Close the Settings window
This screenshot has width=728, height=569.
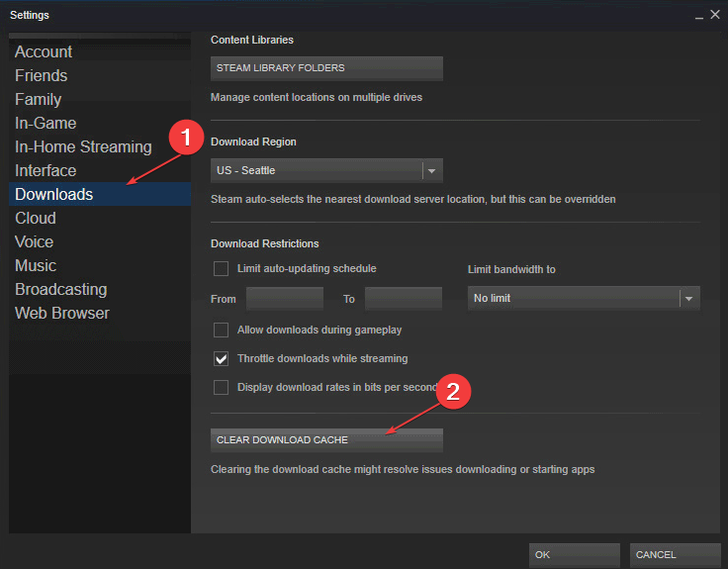click(715, 15)
